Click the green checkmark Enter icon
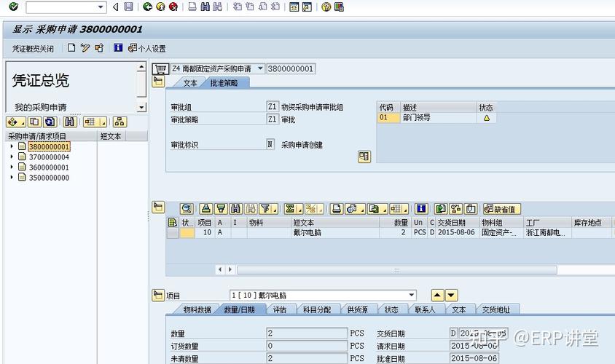The width and height of the screenshot is (615, 364). click(13, 7)
